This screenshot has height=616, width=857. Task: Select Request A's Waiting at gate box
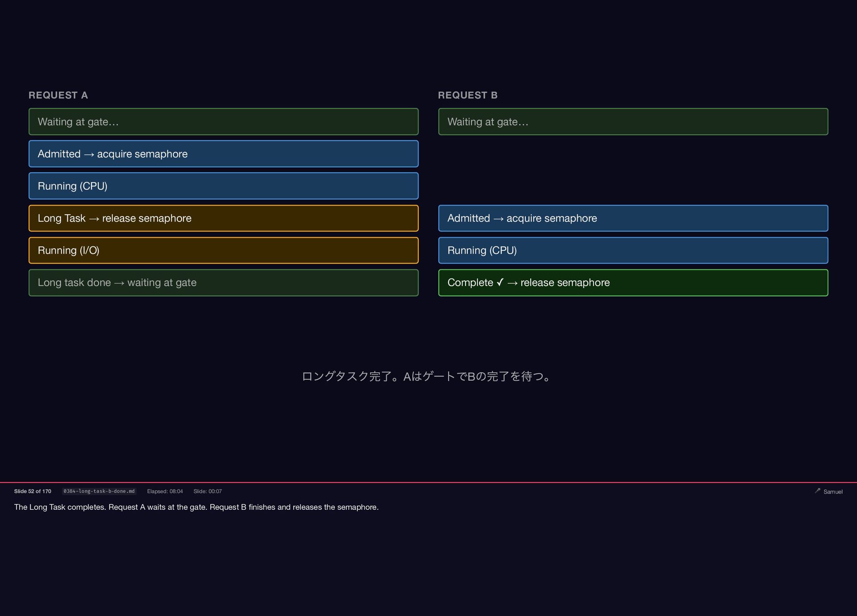[x=223, y=121]
